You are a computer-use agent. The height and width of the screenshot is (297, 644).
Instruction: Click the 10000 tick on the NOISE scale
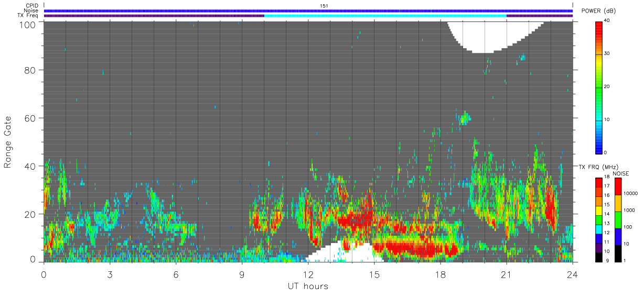(x=631, y=194)
